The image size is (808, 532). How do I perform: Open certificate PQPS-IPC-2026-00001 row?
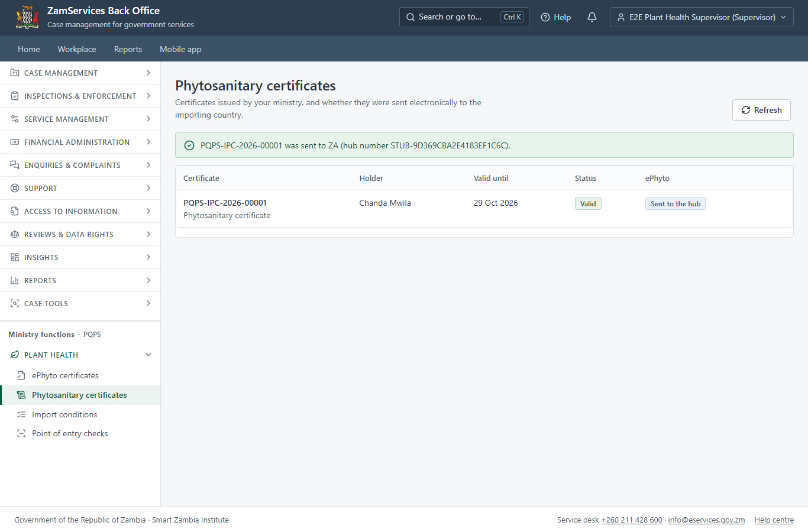pos(484,209)
